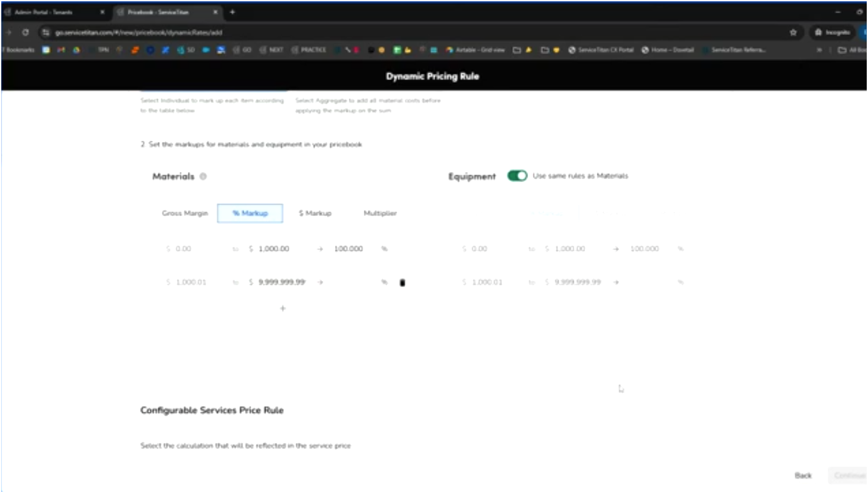Open Home - Dovetail bookmark

(668, 50)
